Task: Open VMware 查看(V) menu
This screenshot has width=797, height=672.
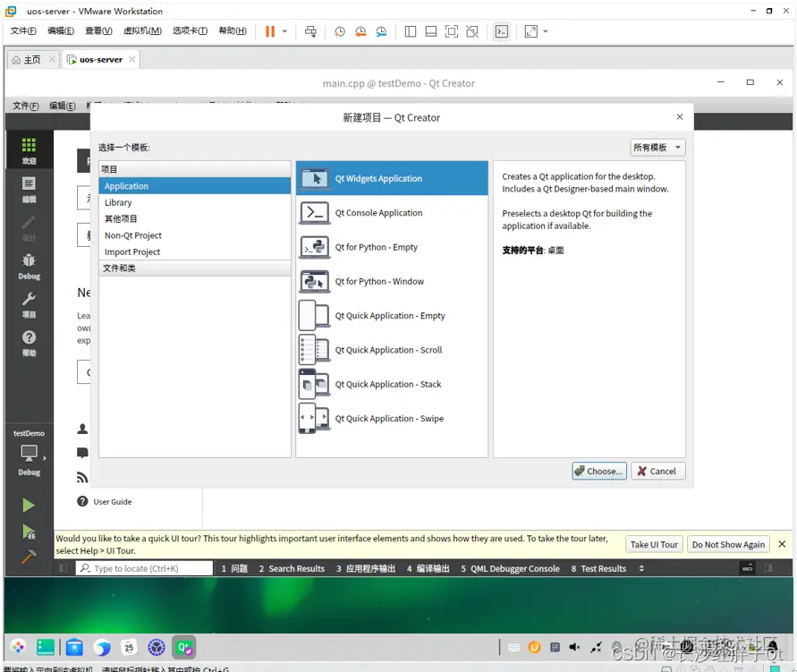Action: tap(98, 31)
